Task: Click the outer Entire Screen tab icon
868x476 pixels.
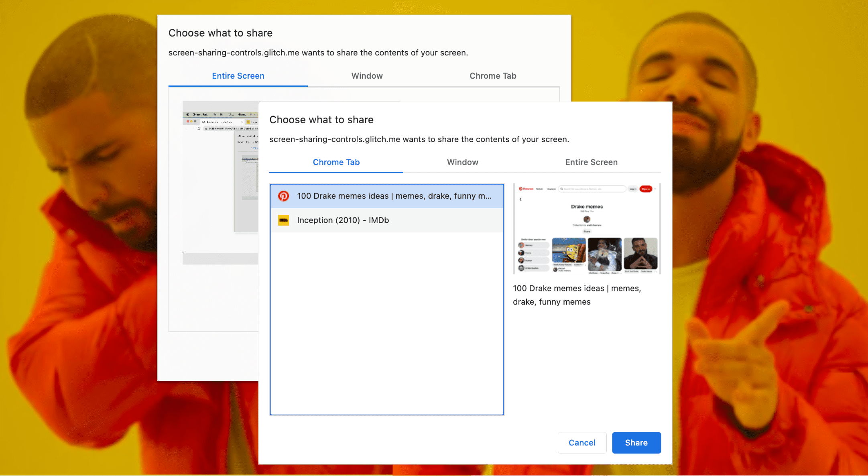Action: (238, 74)
